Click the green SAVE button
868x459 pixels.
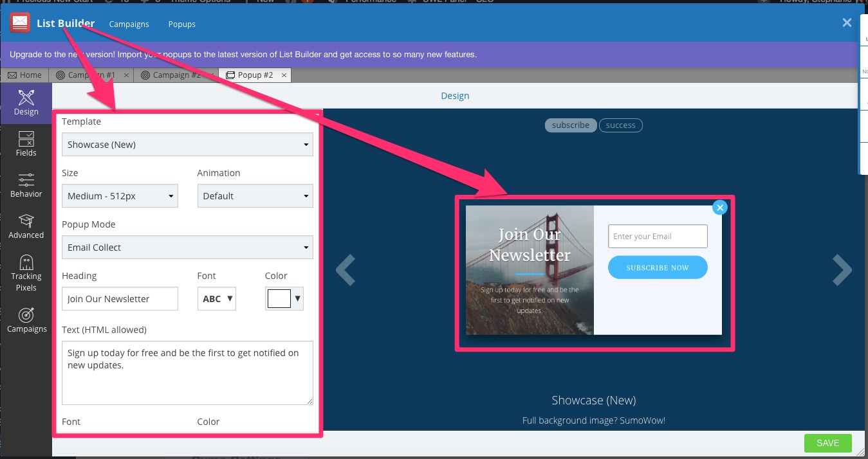(827, 443)
